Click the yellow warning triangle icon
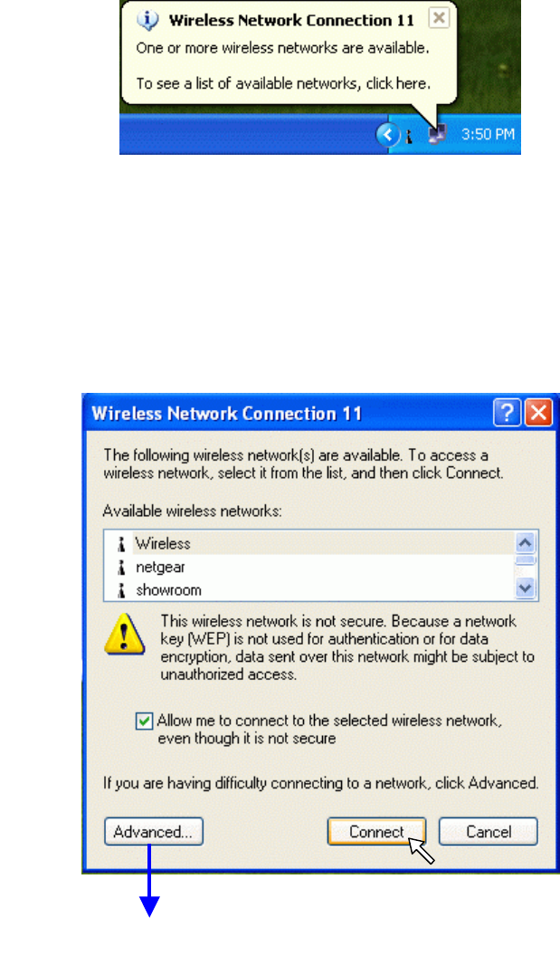Screen dimensions: 560x965 125,634
